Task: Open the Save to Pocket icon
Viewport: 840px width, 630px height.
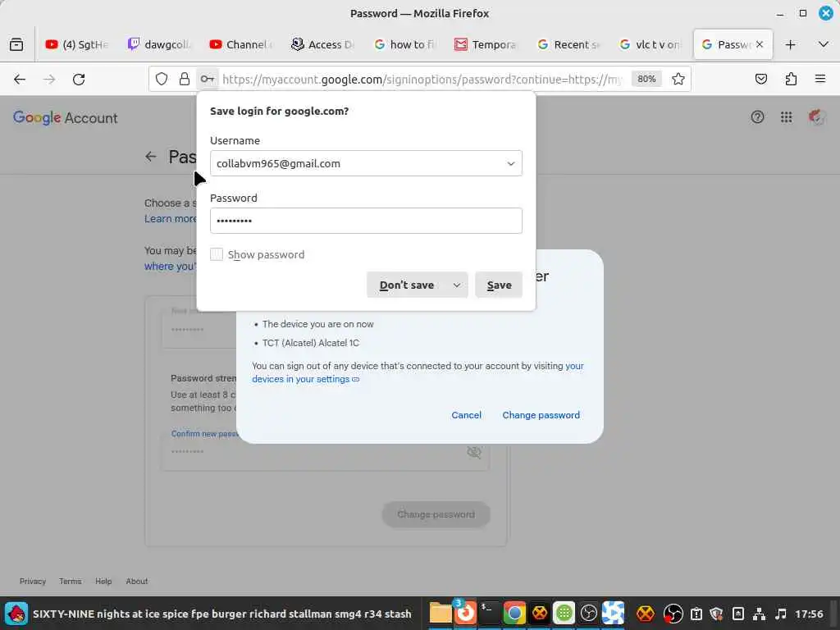Action: (x=760, y=80)
